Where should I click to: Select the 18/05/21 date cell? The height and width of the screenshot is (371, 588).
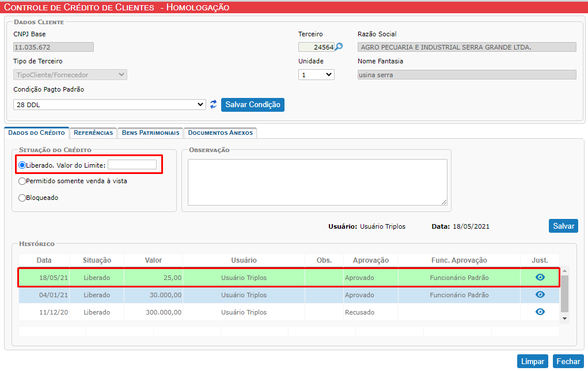click(x=44, y=278)
